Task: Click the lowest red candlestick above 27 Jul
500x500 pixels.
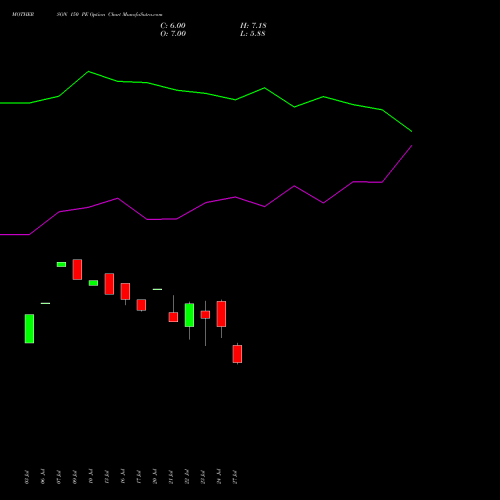Action: (x=237, y=354)
